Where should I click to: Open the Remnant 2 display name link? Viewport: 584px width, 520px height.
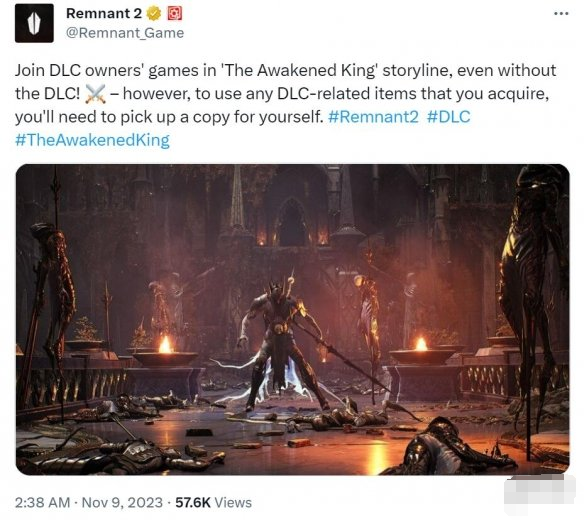pyautogui.click(x=104, y=13)
